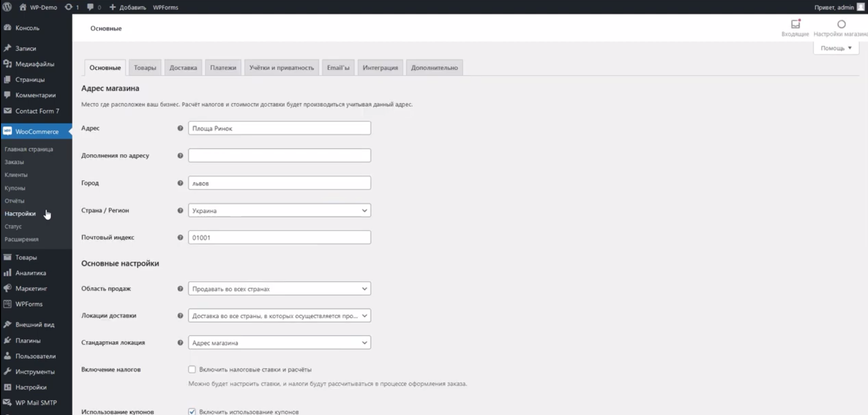868x415 pixels.
Task: Click the Город input field
Action: coord(279,183)
